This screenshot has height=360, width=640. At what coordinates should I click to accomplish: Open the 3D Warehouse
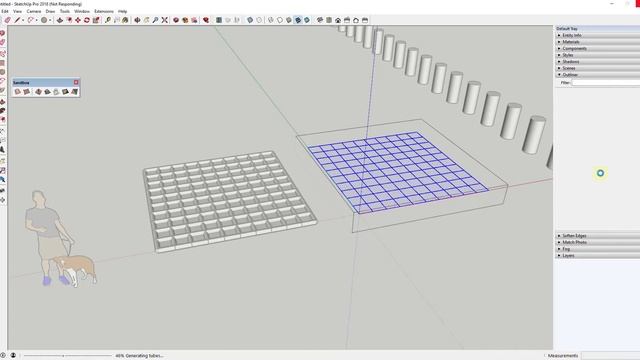176,20
